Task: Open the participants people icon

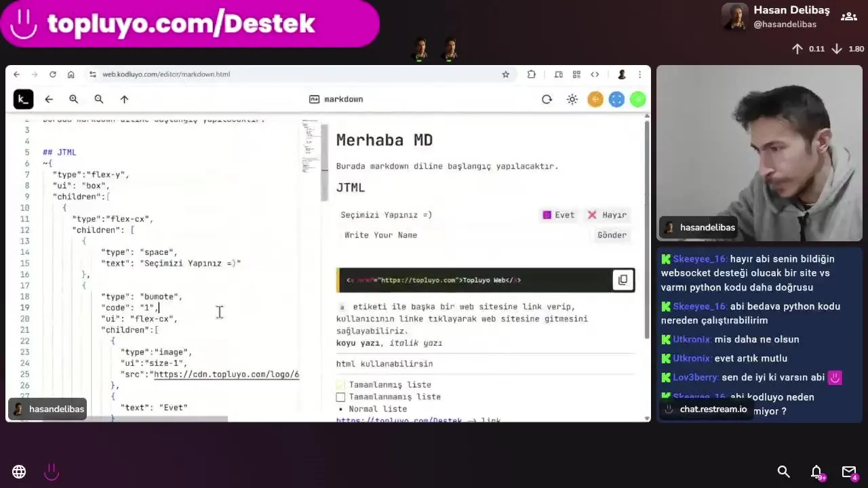Action: pyautogui.click(x=849, y=17)
